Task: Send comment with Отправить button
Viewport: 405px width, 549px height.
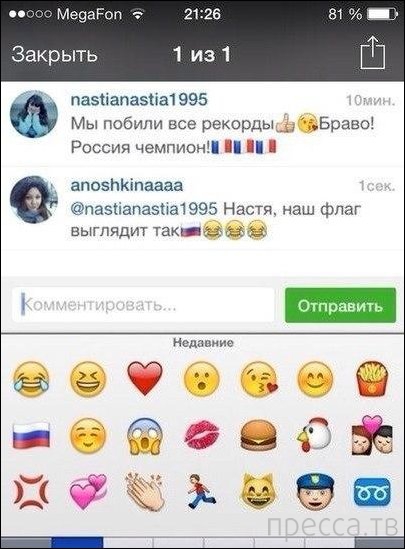Action: (340, 306)
